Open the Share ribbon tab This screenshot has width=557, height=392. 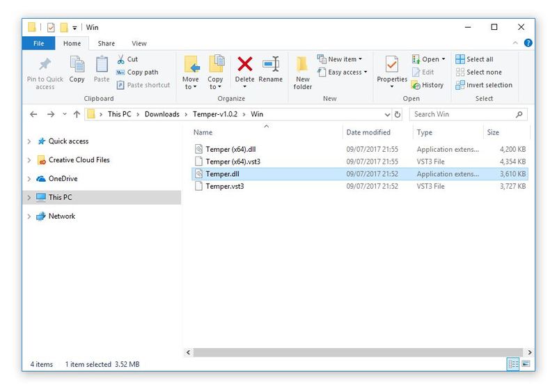point(107,43)
